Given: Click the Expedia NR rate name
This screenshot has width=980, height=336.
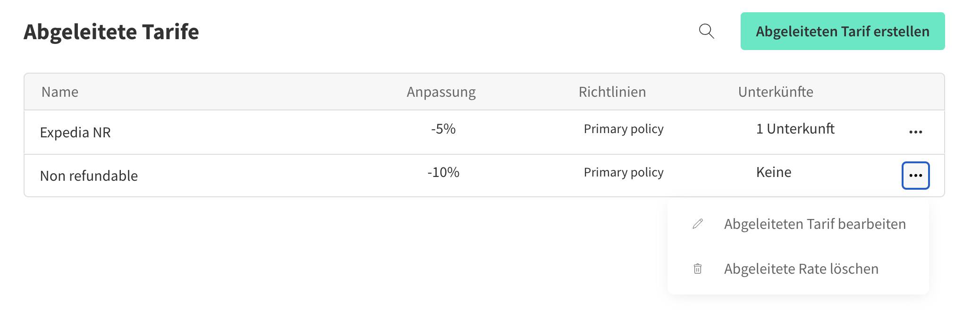Looking at the screenshot, I should 75,133.
